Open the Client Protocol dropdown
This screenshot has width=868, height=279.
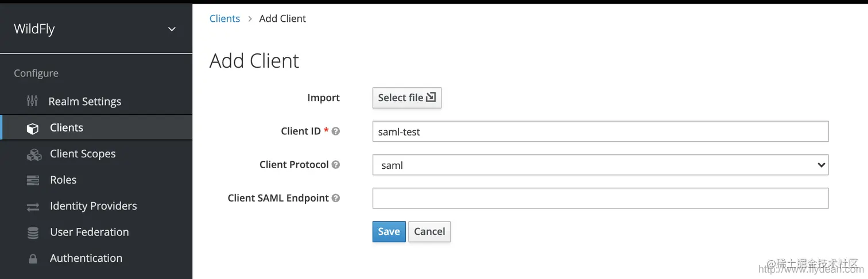point(600,165)
